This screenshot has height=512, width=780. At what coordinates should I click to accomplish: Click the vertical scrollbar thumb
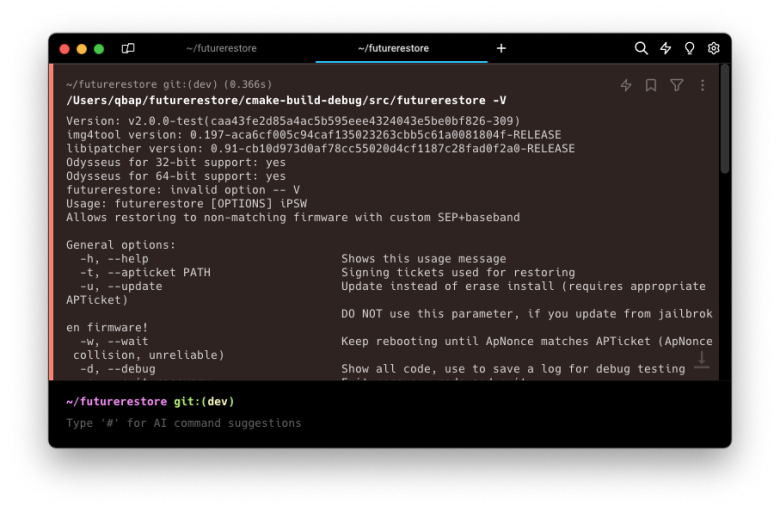pyautogui.click(x=724, y=118)
